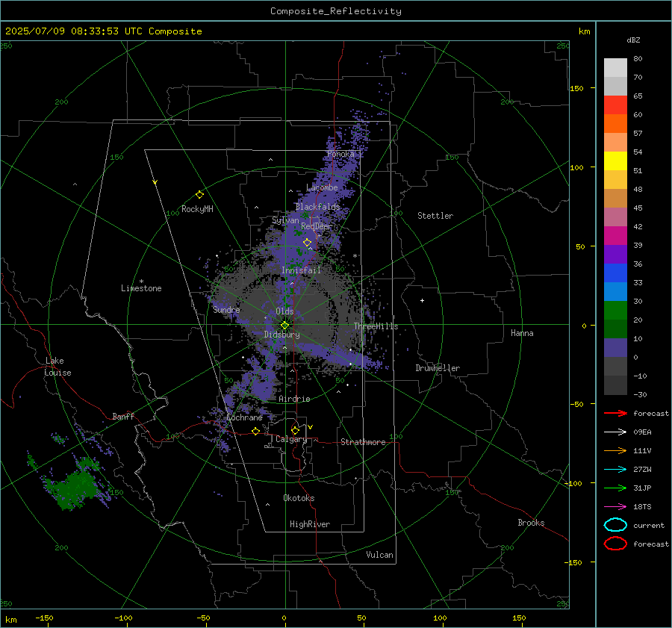Click the yellow diamond below Cochrane label
This screenshot has width=672, height=628.
(255, 431)
